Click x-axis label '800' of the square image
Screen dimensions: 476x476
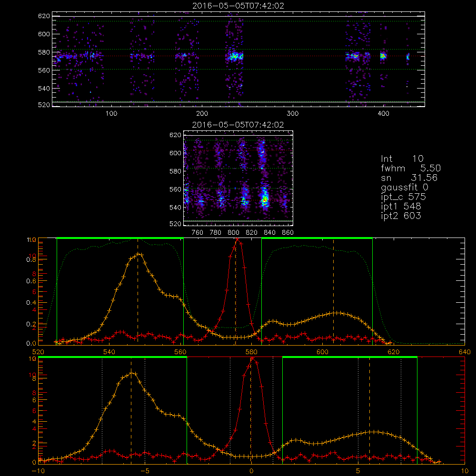coord(233,233)
